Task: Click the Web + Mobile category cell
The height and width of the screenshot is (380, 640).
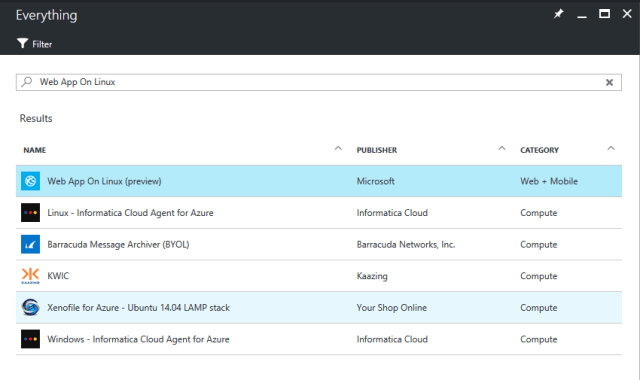Action: pyautogui.click(x=549, y=181)
